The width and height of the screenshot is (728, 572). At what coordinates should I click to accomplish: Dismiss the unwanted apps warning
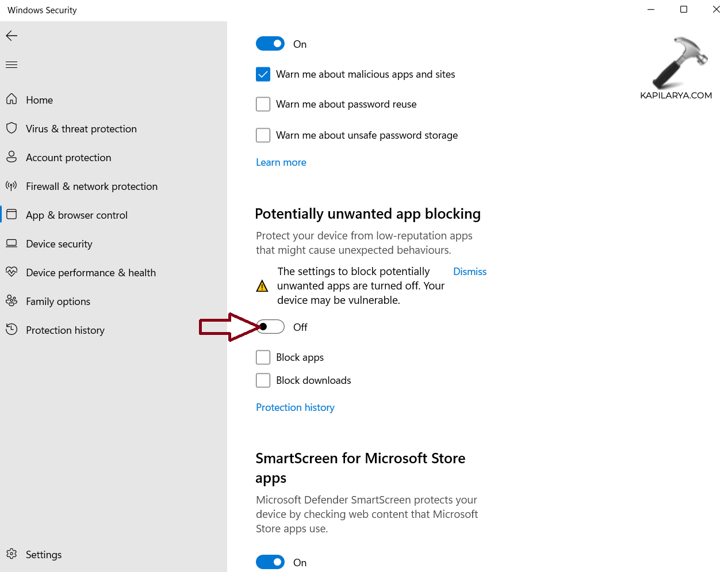(x=470, y=272)
